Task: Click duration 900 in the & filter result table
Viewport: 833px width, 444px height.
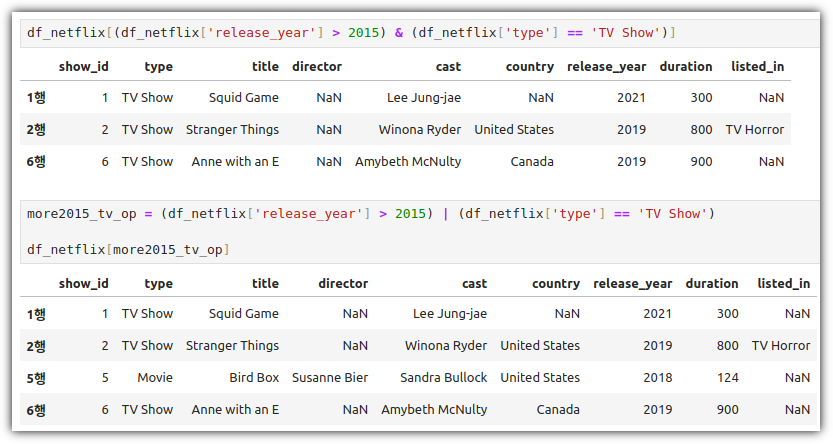Action: pos(701,161)
